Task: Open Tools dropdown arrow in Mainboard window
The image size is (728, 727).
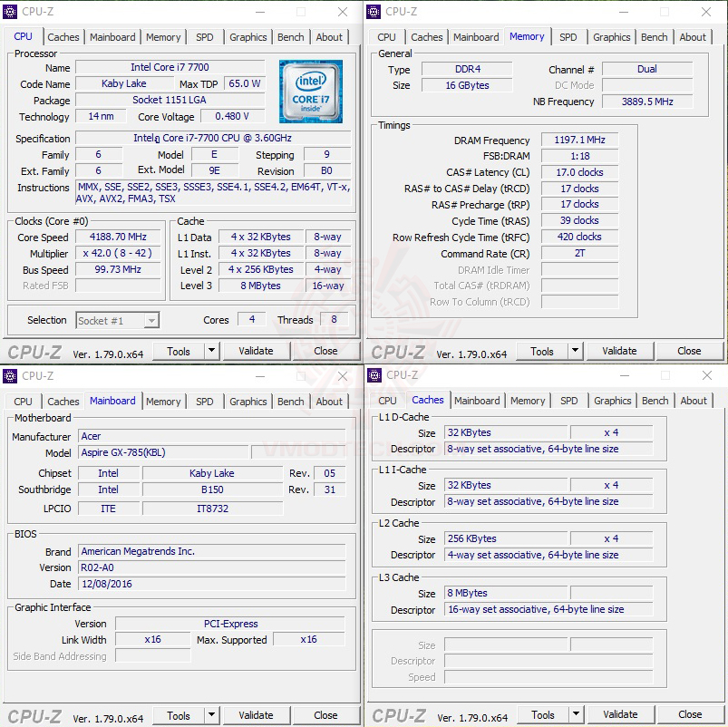Action: [212, 715]
